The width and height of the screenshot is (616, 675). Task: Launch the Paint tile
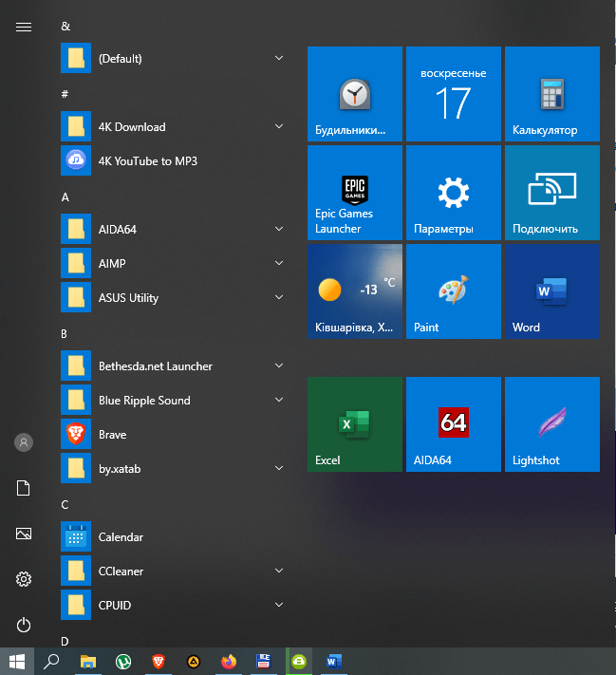(x=454, y=291)
